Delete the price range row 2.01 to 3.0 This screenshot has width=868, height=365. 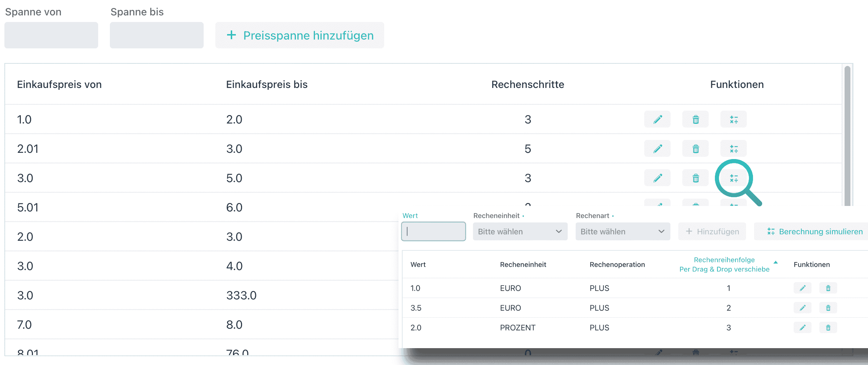coord(695,149)
